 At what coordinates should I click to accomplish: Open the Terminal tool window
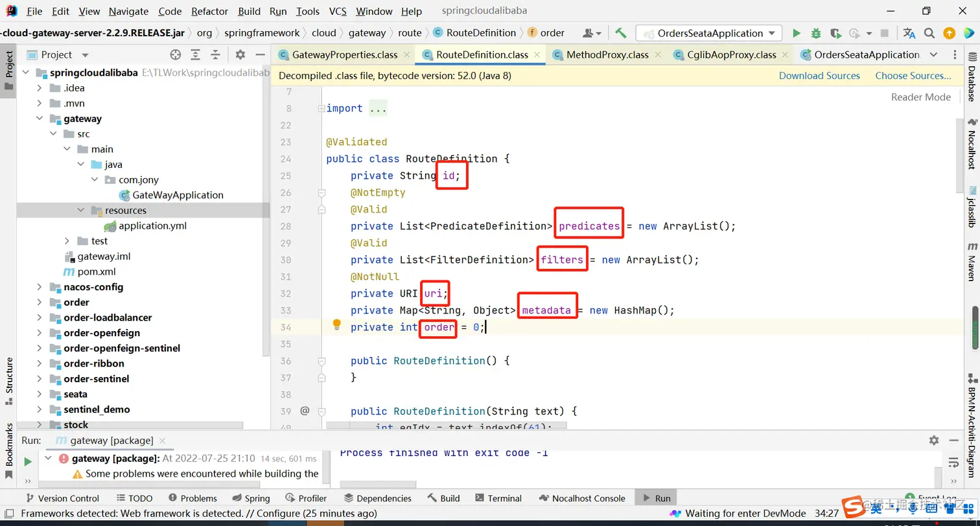[x=498, y=498]
